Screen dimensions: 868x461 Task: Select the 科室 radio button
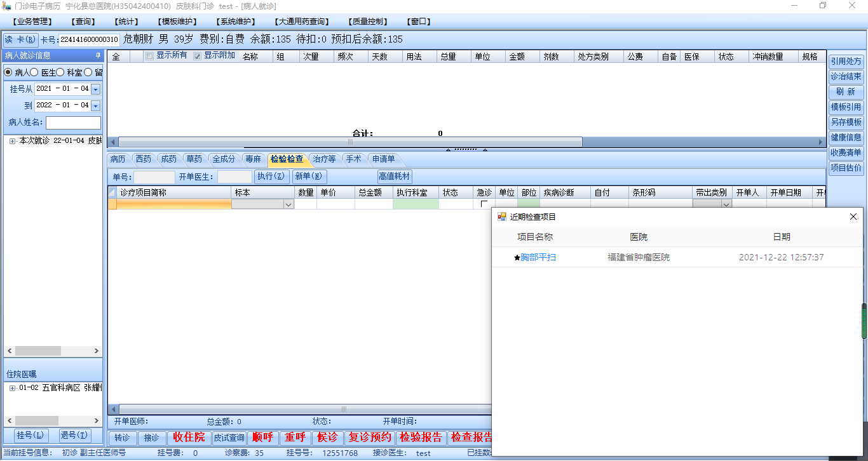tap(60, 72)
